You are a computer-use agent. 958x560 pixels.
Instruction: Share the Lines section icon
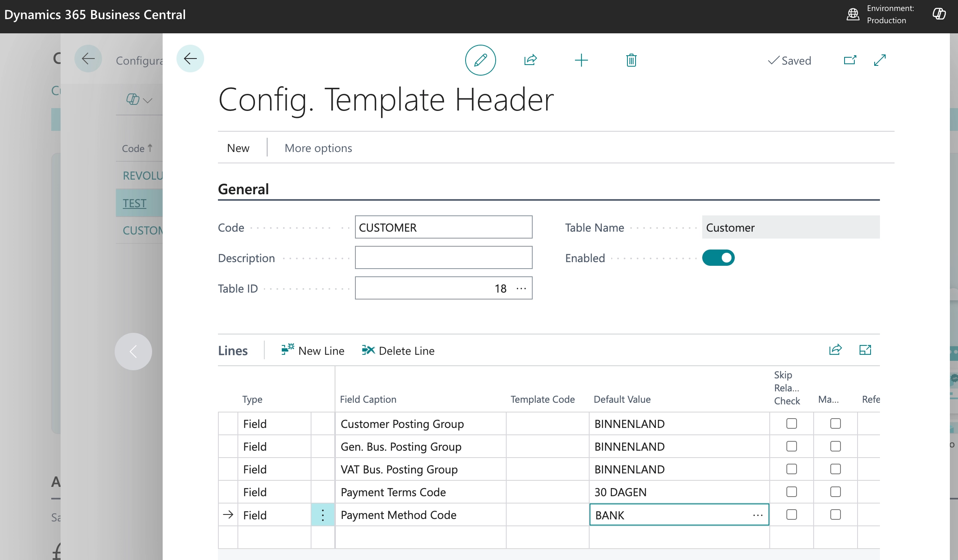[x=835, y=350]
